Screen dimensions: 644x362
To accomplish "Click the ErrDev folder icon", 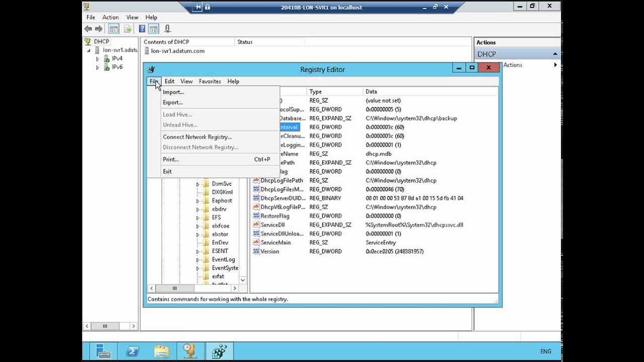I will 205,242.
